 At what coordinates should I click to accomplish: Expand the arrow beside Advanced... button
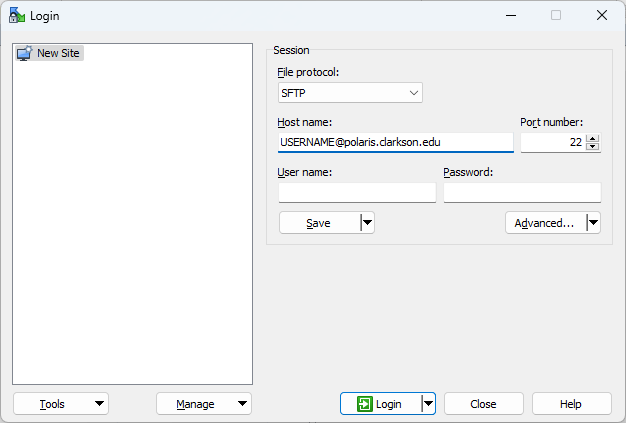(x=593, y=223)
